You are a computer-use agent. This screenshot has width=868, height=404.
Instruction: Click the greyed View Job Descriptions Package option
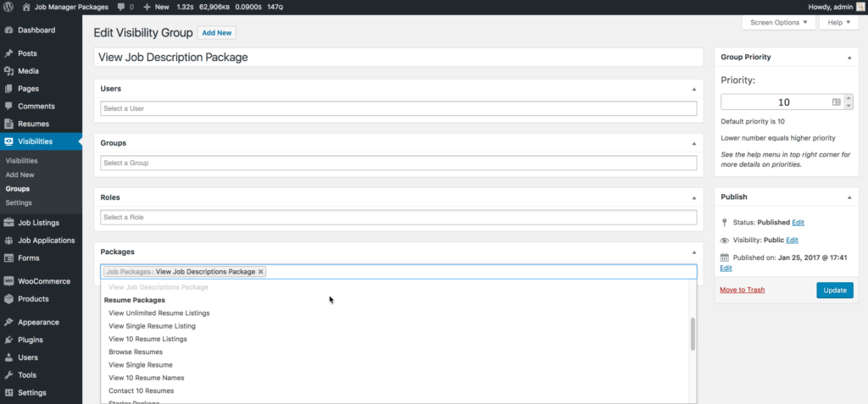159,287
